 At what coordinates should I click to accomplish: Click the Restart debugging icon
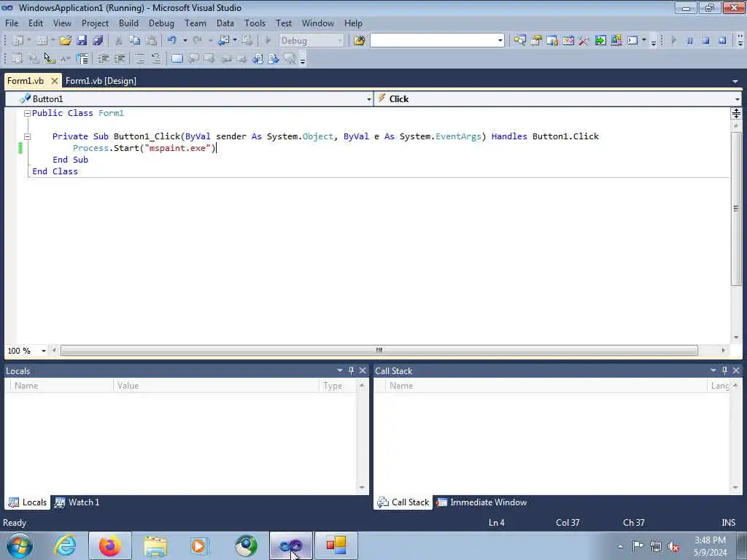click(x=722, y=41)
